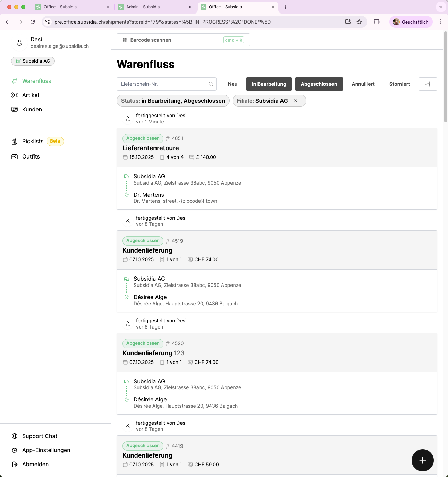Click the filter settings sliders icon
Viewport: 448px width, 477px height.
click(x=428, y=84)
